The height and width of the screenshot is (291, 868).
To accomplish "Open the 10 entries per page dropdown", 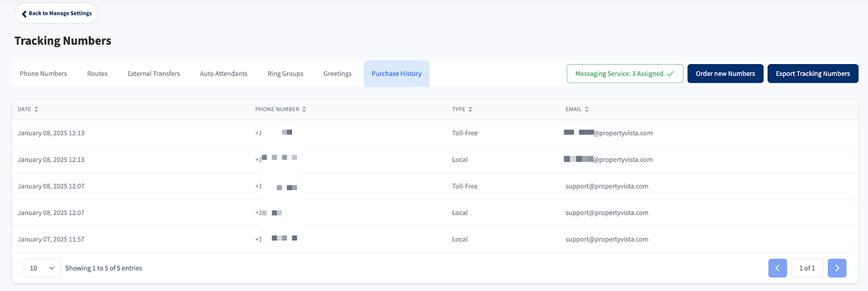I will click(42, 268).
